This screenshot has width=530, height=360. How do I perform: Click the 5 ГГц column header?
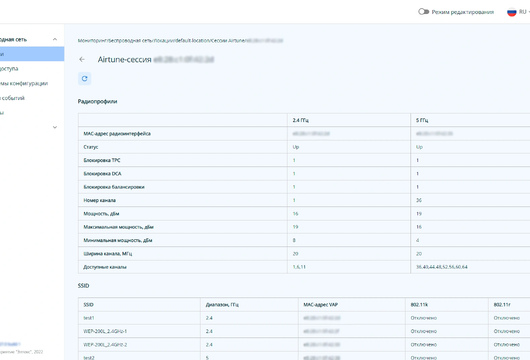click(x=422, y=120)
